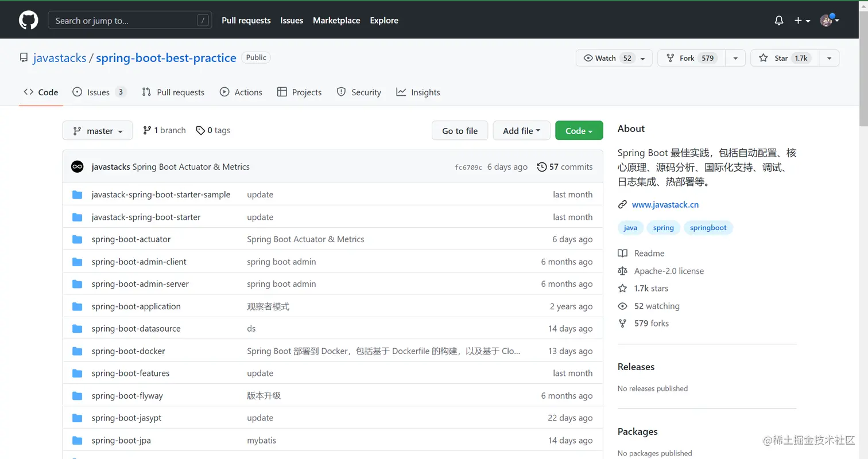Open Issues in top navigation
The width and height of the screenshot is (868, 459).
[292, 21]
